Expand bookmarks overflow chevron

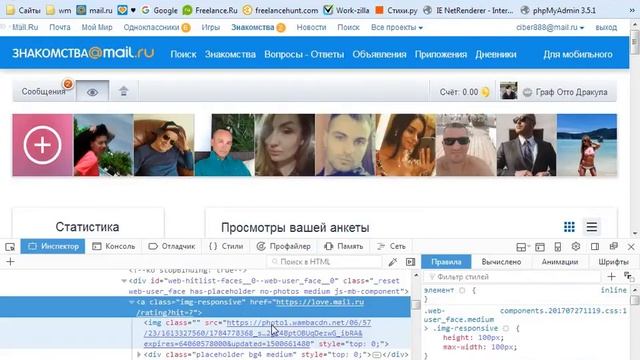tap(632, 10)
